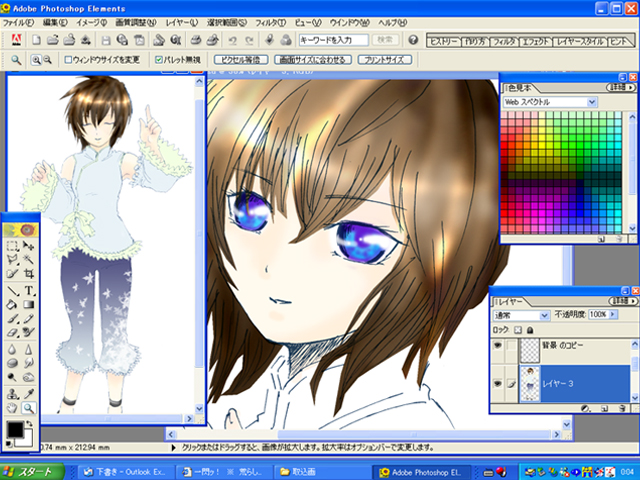The height and width of the screenshot is (480, 640).
Task: Click the プリントサイズ button
Action: [384, 60]
